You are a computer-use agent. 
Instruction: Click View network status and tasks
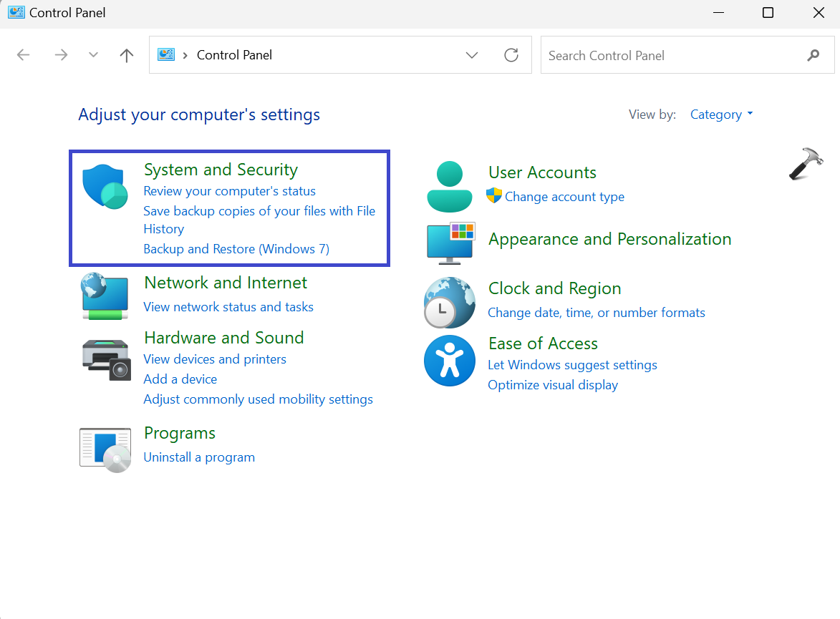click(x=228, y=307)
